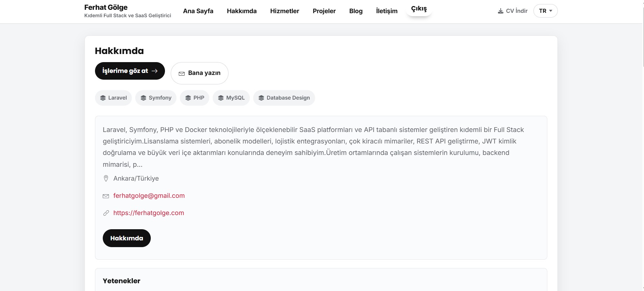Viewport: 644px width, 291px height.
Task: Go to Ana Sayfa in the navigation
Action: (198, 11)
